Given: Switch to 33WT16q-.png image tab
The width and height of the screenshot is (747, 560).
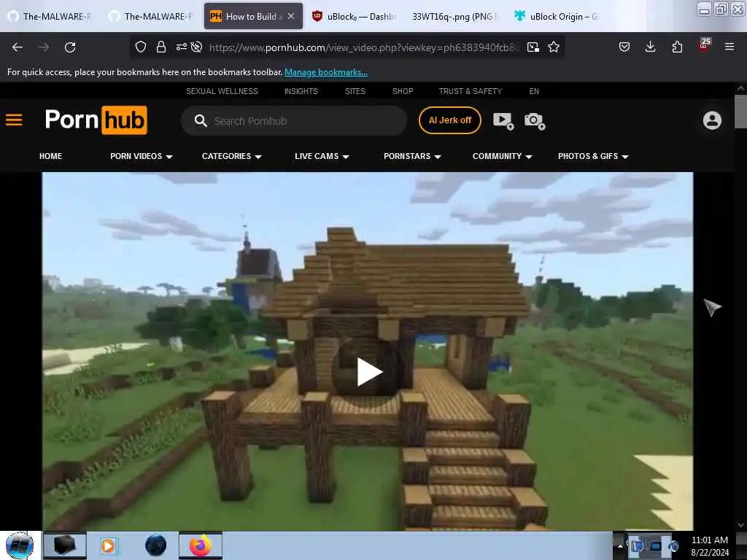Looking at the screenshot, I should click(x=454, y=16).
